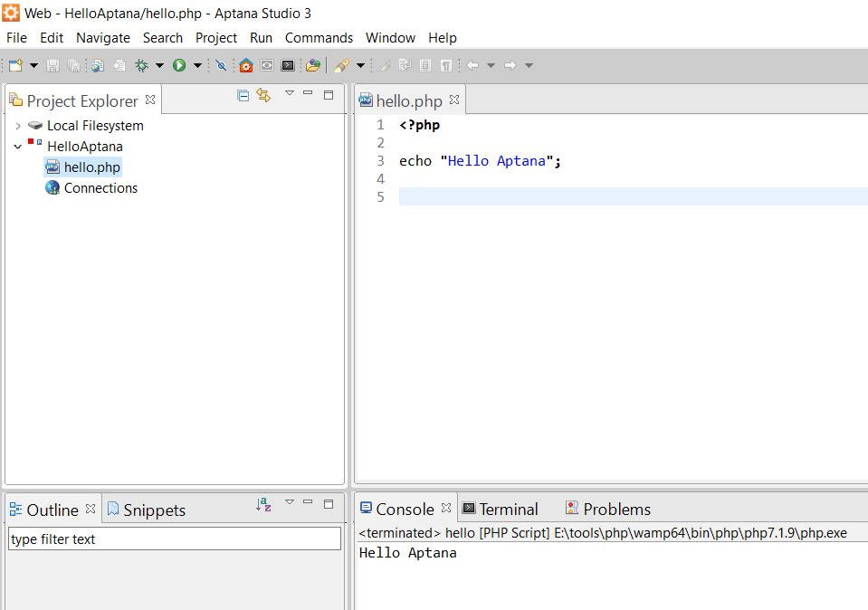The image size is (868, 610).
Task: Toggle Link with Editor in Project Explorer
Action: (263, 96)
